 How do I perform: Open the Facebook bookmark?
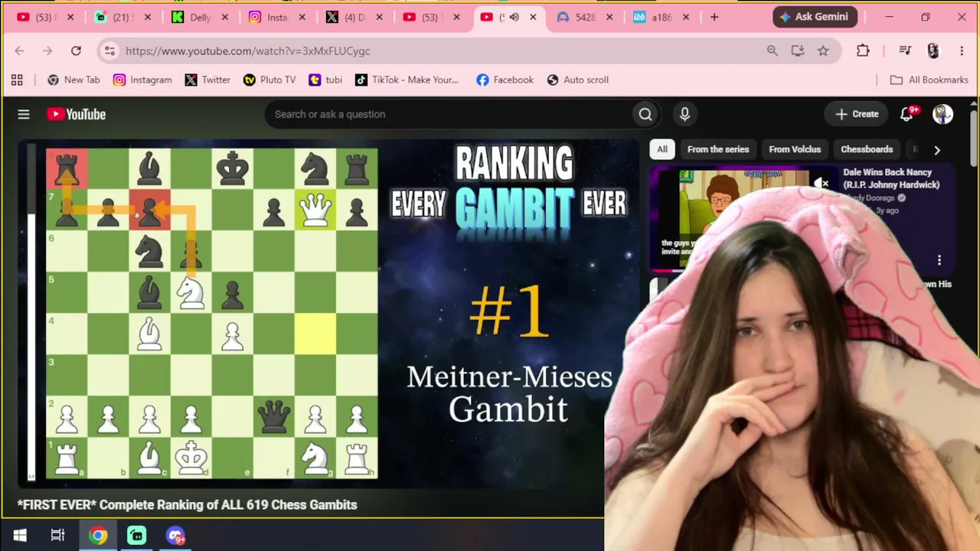click(x=505, y=80)
